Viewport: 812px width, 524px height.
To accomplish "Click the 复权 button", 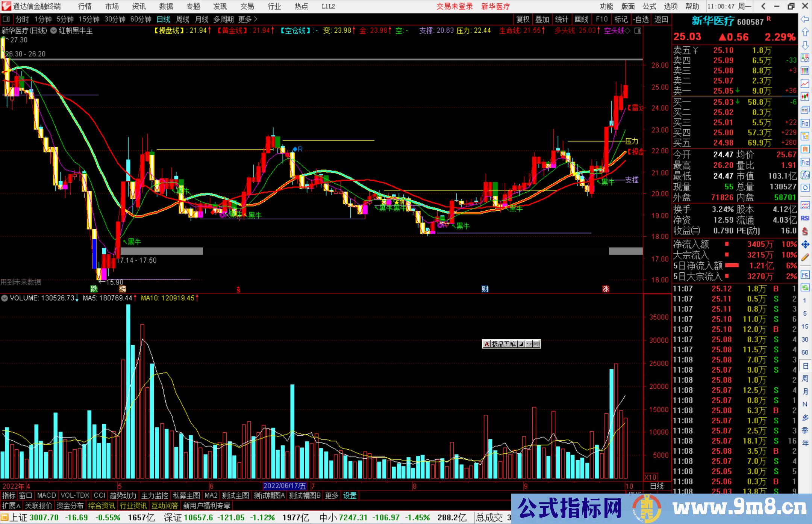I will pyautogui.click(x=523, y=19).
